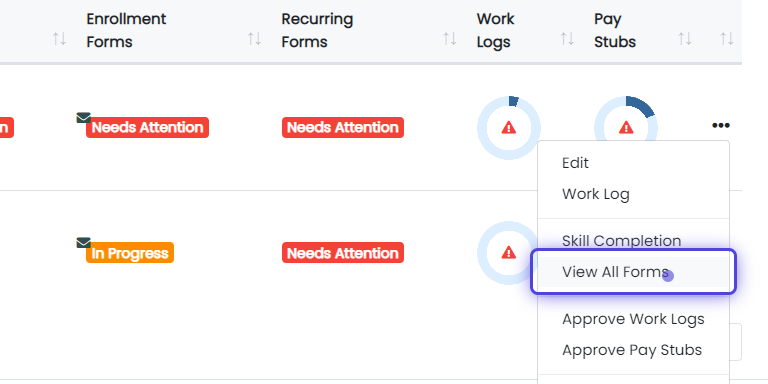Select Skill Completion menu entry
This screenshot has height=384, width=768.
tap(622, 241)
